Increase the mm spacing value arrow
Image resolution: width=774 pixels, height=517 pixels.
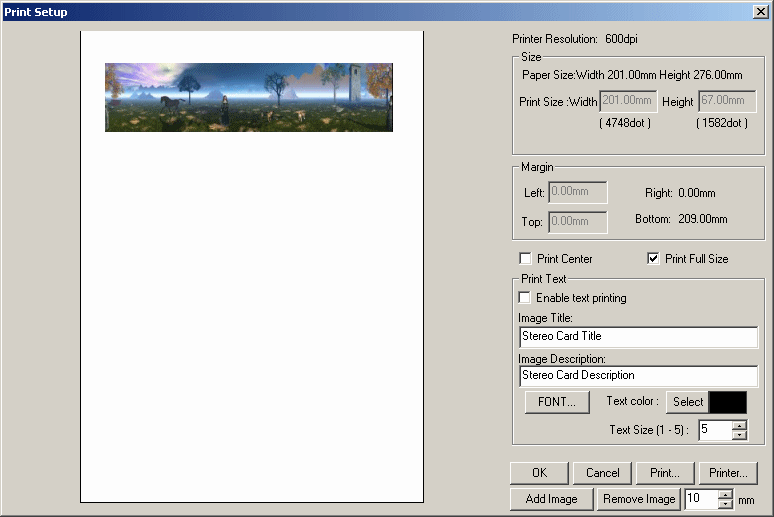[725, 494]
